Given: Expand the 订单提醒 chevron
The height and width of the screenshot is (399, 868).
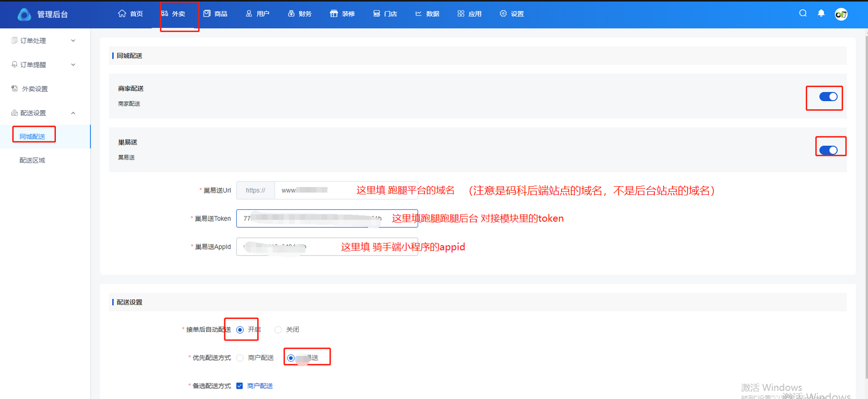Looking at the screenshot, I should click(x=73, y=65).
